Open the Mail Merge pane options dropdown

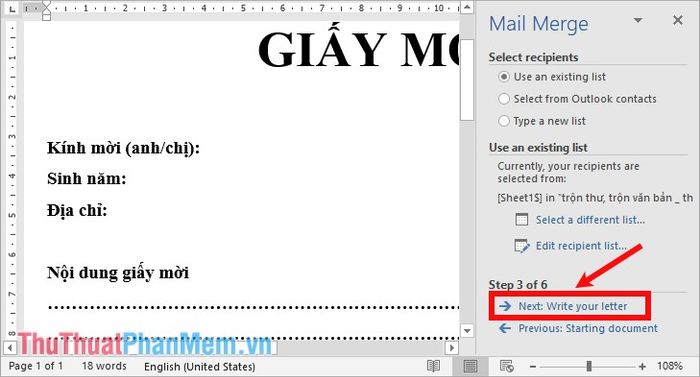tap(638, 21)
